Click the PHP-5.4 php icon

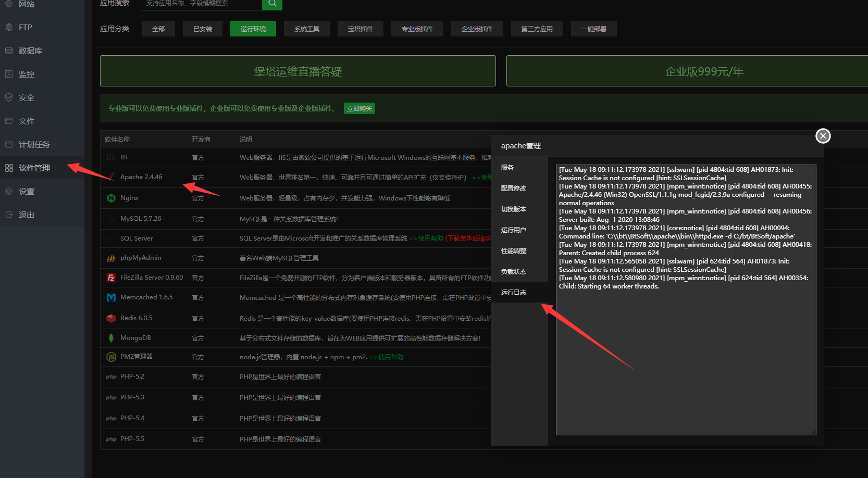pos(111,418)
